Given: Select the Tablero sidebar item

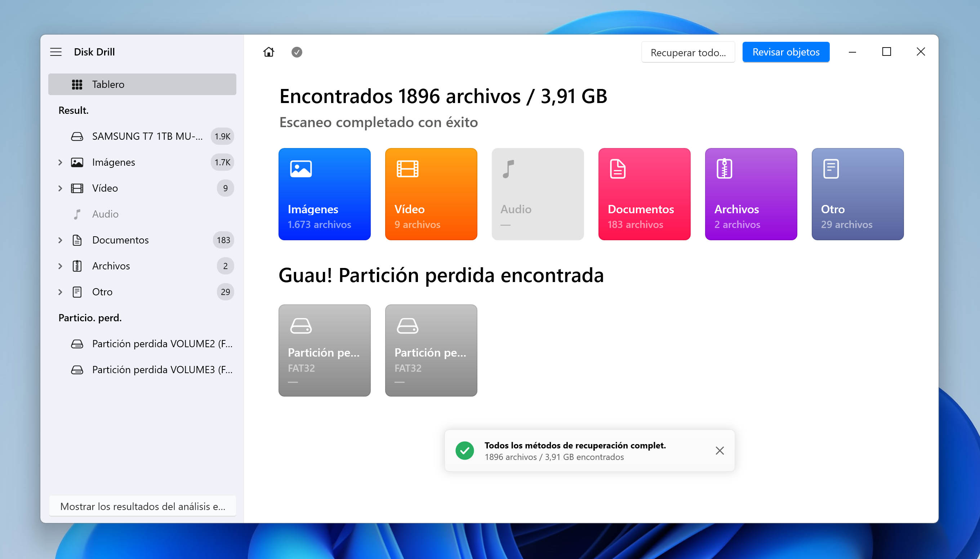Looking at the screenshot, I should (142, 85).
